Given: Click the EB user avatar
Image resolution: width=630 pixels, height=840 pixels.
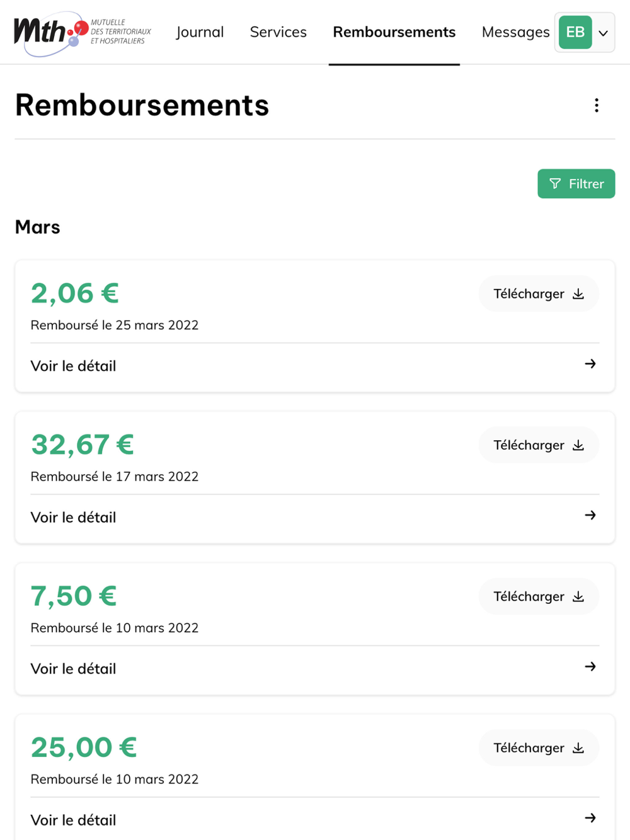Looking at the screenshot, I should (575, 32).
